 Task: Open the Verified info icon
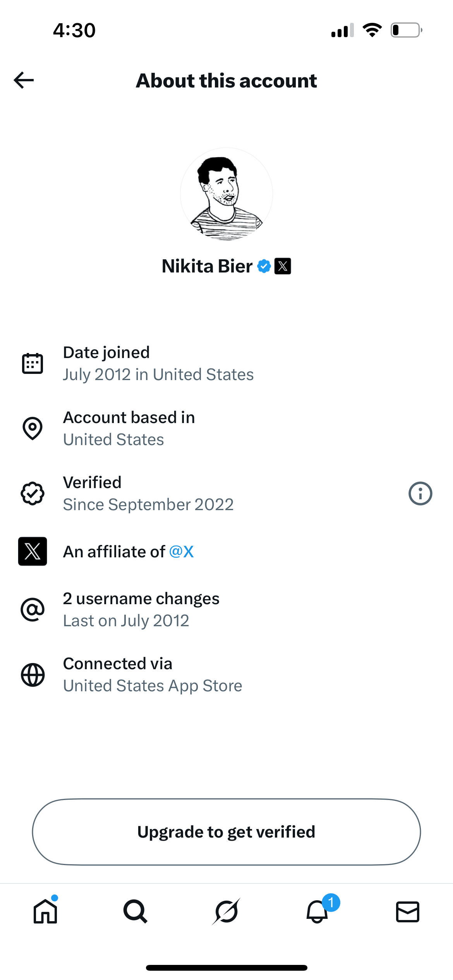tap(420, 493)
